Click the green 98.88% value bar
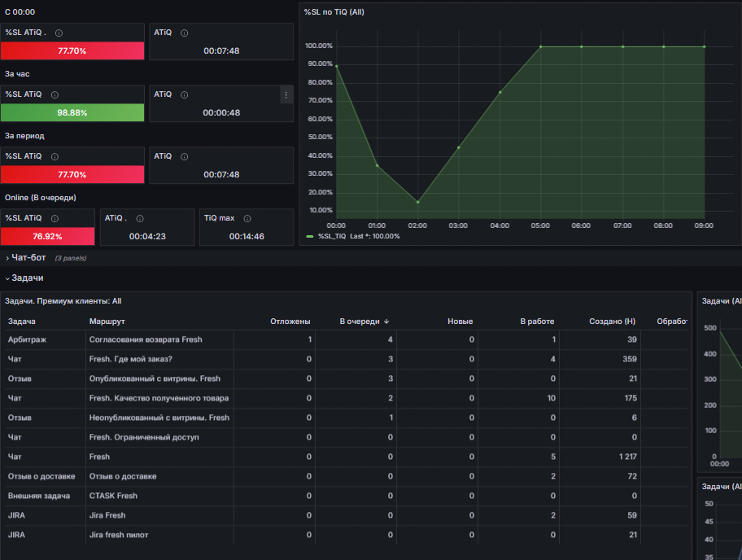Image resolution: width=742 pixels, height=560 pixels. (x=72, y=112)
